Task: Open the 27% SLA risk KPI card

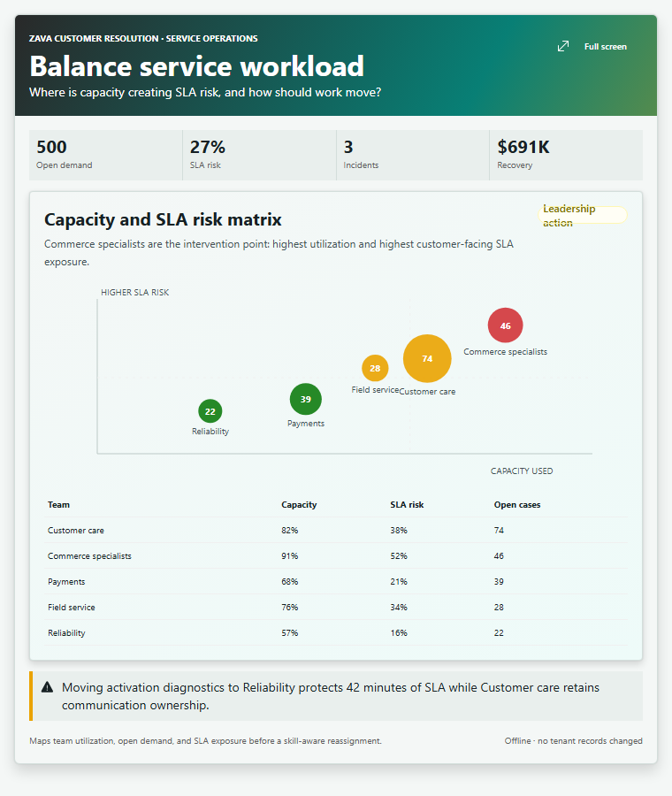Action: point(259,155)
